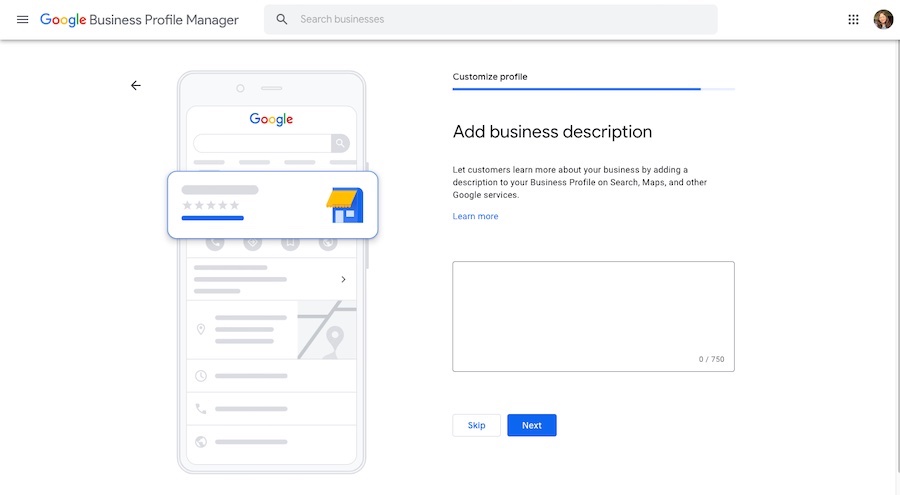Open the Google apps grid
900x495 pixels.
(x=853, y=20)
